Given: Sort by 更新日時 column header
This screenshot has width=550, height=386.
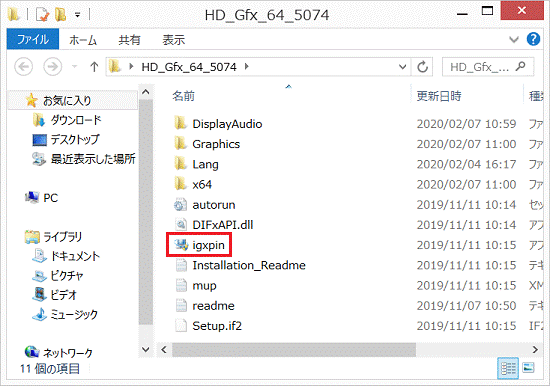Looking at the screenshot, I should click(x=438, y=96).
